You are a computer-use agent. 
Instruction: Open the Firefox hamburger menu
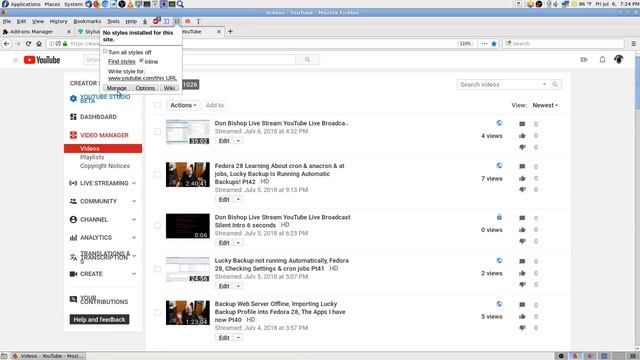633,43
